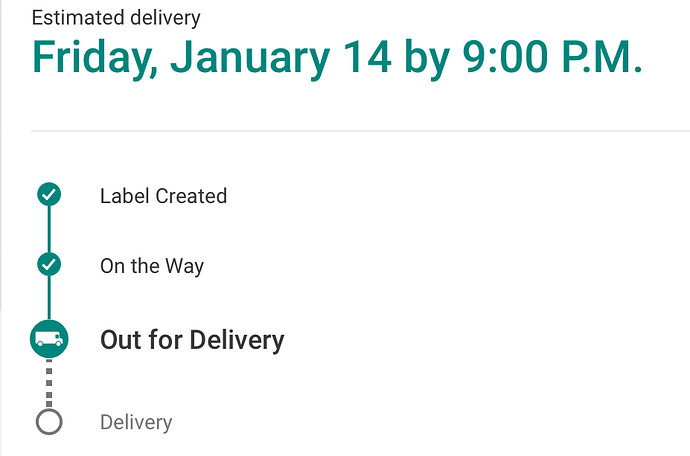Click the word January in the date
Screen dimensions: 690x456
250,58
